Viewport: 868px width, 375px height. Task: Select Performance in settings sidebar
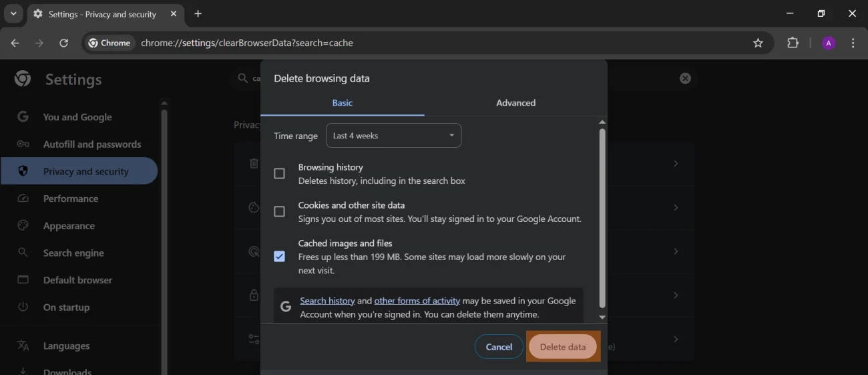[71, 199]
